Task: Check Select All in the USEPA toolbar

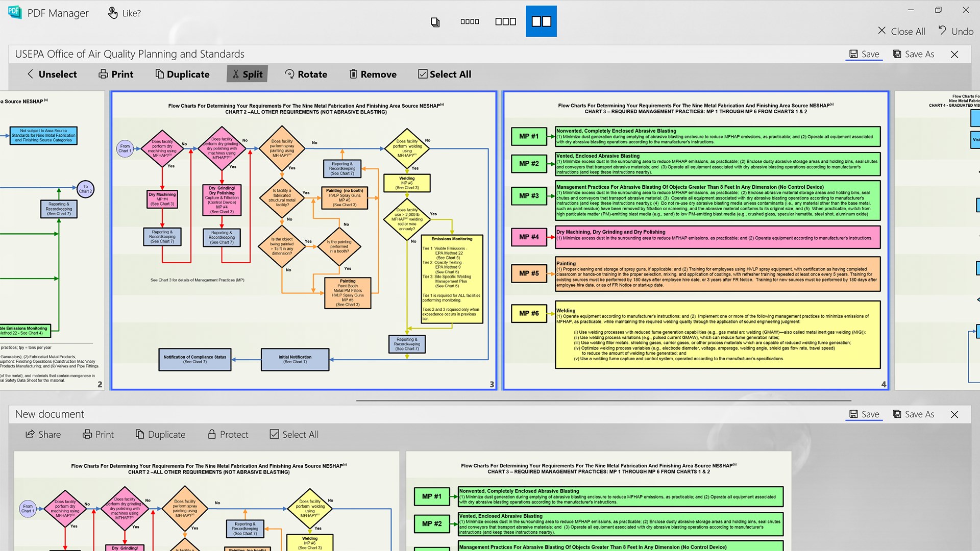Action: point(444,74)
